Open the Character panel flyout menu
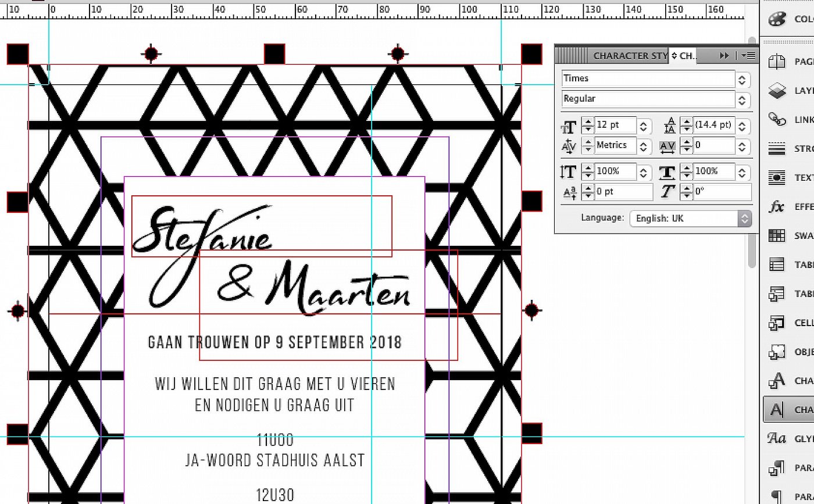814x504 pixels. click(x=749, y=56)
